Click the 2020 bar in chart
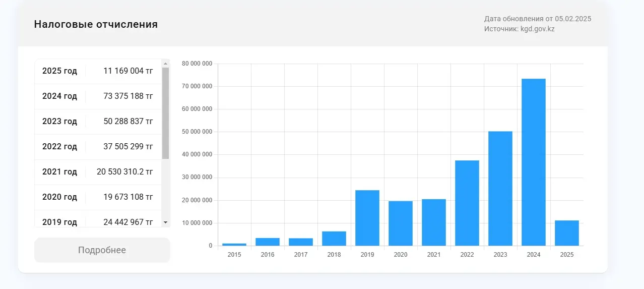Viewport: 644px width, 289px height. [x=401, y=223]
